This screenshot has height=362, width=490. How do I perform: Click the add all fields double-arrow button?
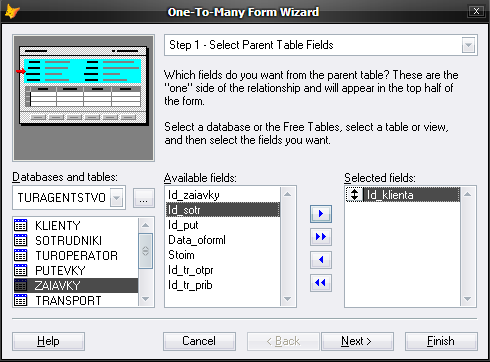pyautogui.click(x=321, y=237)
